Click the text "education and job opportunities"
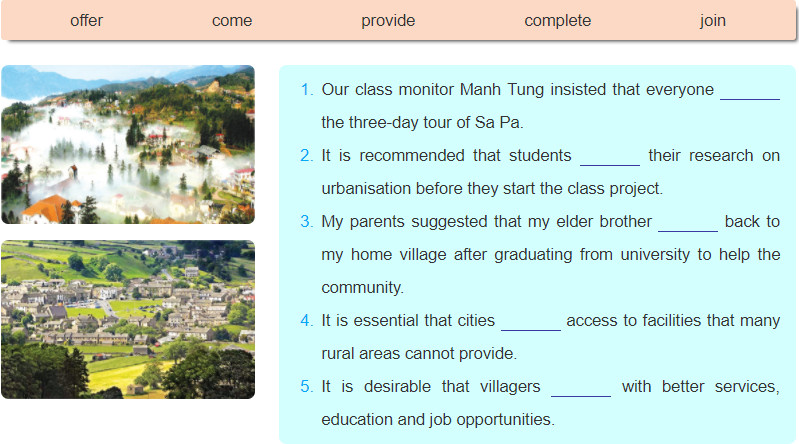The width and height of the screenshot is (799, 444). coord(437,420)
